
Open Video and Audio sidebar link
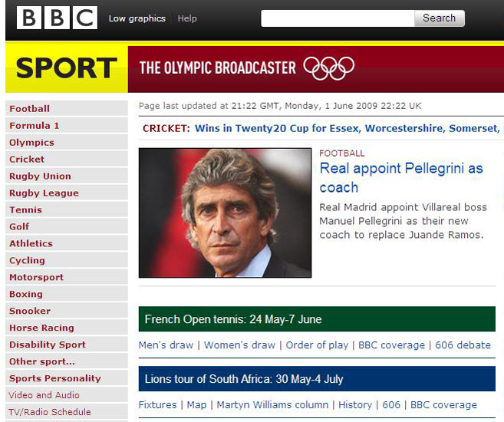point(44,395)
